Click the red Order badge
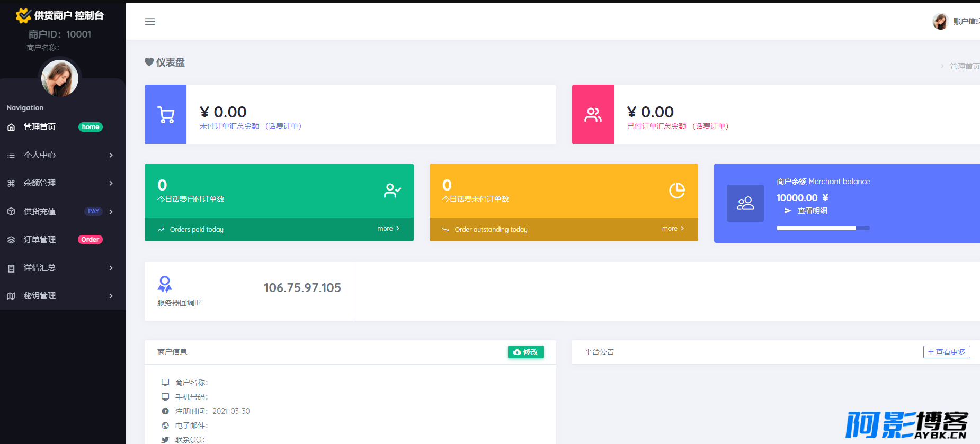Screen dimensions: 980x444 (x=90, y=240)
